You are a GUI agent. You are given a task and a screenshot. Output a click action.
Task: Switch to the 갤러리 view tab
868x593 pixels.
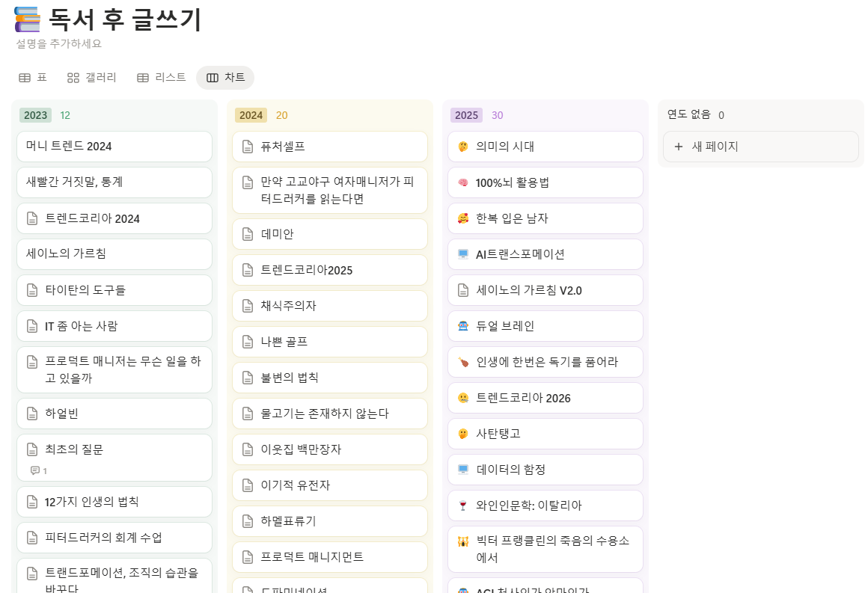[x=91, y=76]
